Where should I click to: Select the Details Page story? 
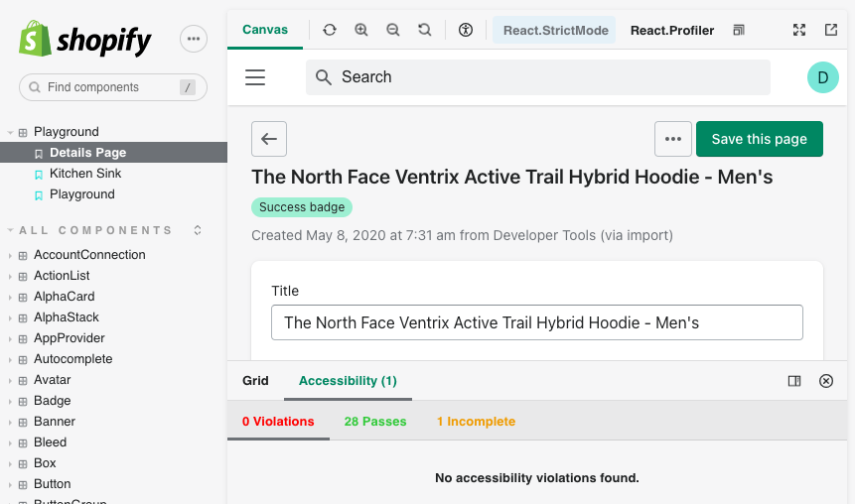(113, 153)
